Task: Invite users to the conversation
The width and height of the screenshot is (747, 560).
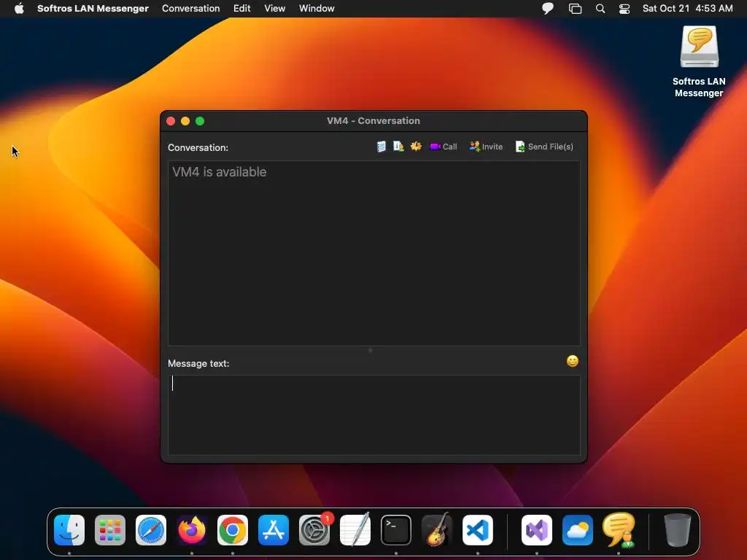Action: click(485, 147)
